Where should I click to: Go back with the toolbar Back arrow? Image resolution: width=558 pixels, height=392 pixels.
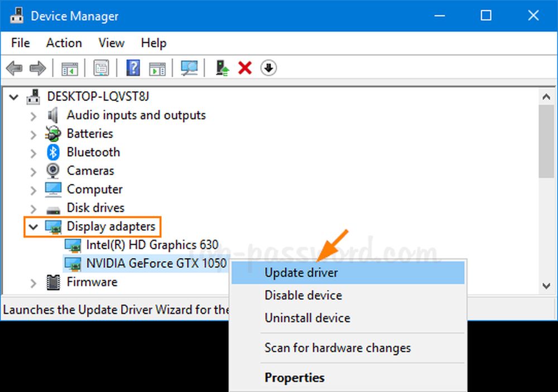click(x=15, y=67)
